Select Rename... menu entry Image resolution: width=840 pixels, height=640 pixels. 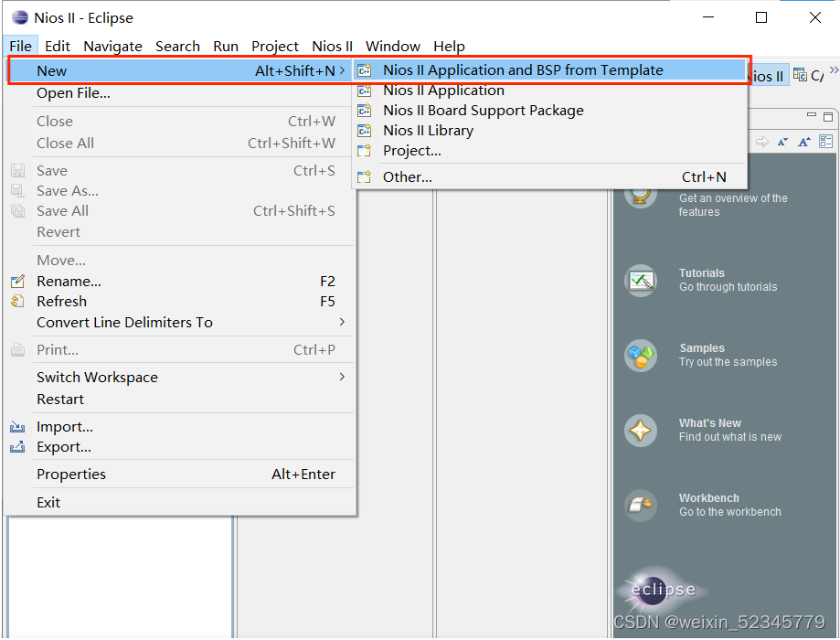(181, 281)
